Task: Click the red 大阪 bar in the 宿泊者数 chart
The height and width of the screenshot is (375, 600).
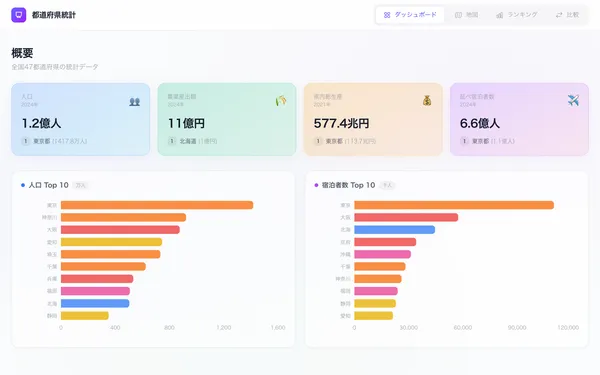Action: [x=406, y=217]
